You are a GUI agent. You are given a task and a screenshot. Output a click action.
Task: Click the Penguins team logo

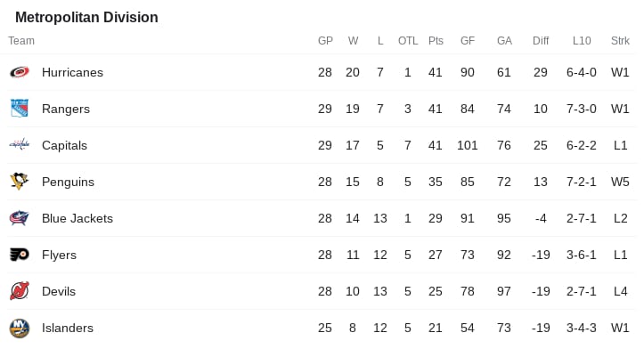pos(20,181)
